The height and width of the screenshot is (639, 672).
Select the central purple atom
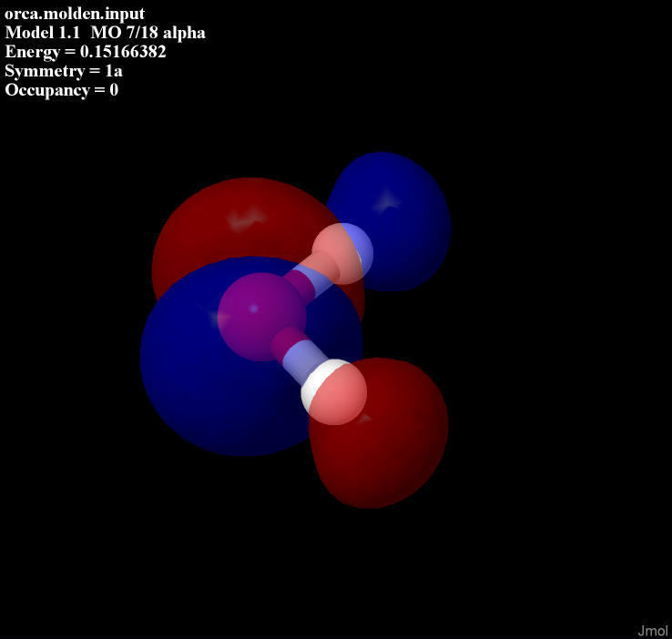point(261,317)
